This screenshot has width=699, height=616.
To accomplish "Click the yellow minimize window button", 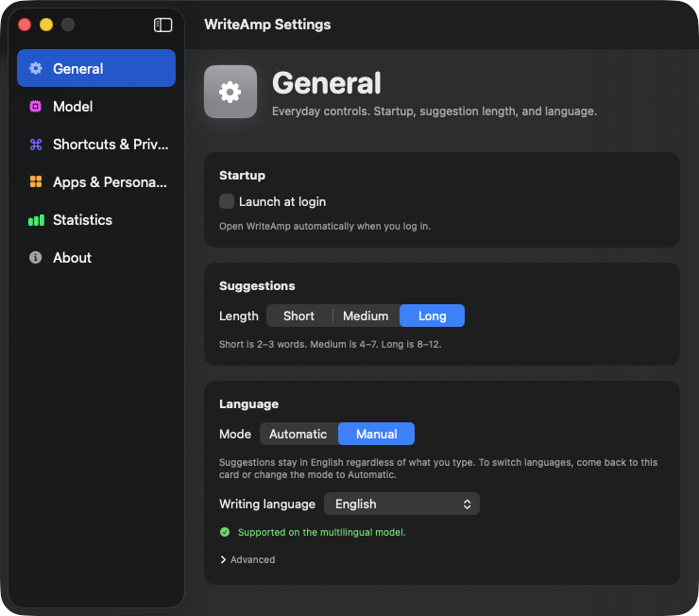I will click(46, 25).
